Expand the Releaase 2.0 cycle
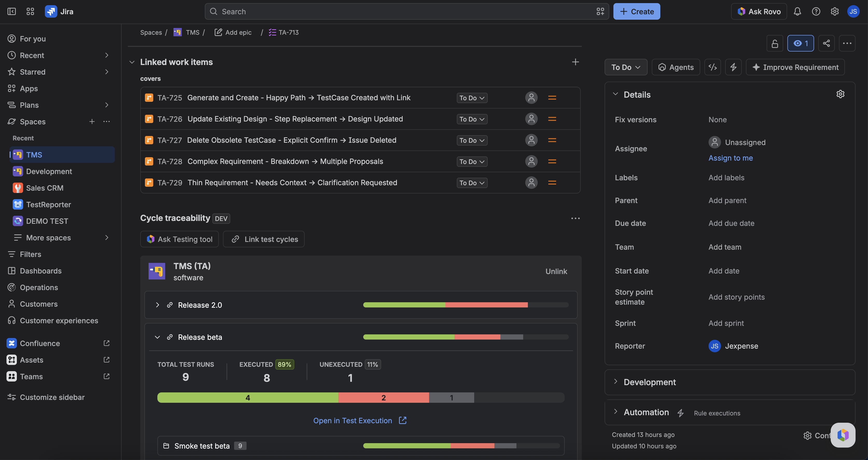This screenshot has height=460, width=868. click(x=157, y=305)
